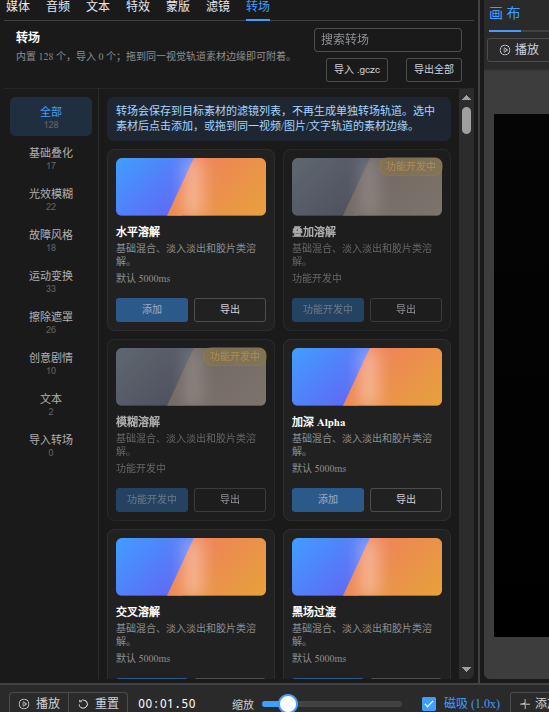
Task: Click the 导出全部 button
Action: tap(434, 70)
